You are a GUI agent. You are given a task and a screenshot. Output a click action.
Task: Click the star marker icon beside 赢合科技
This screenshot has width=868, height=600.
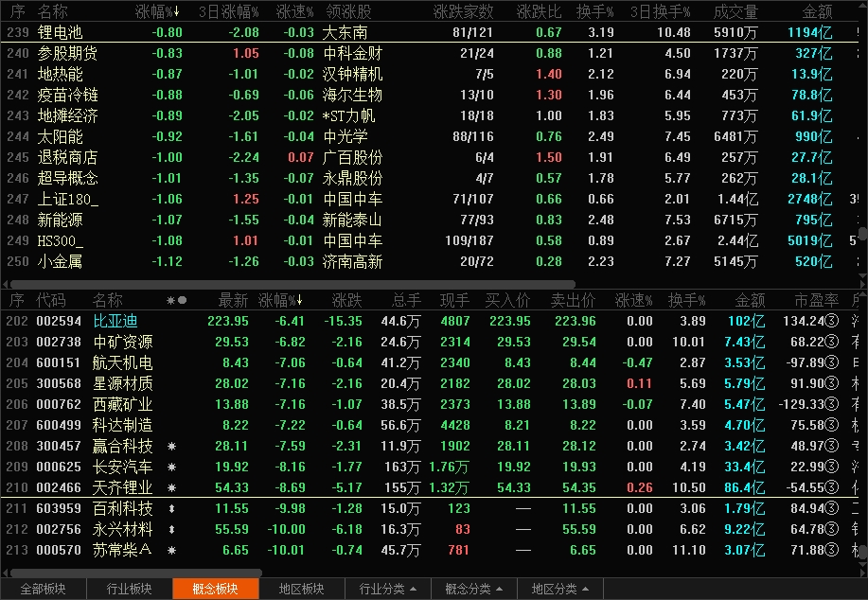tap(171, 446)
